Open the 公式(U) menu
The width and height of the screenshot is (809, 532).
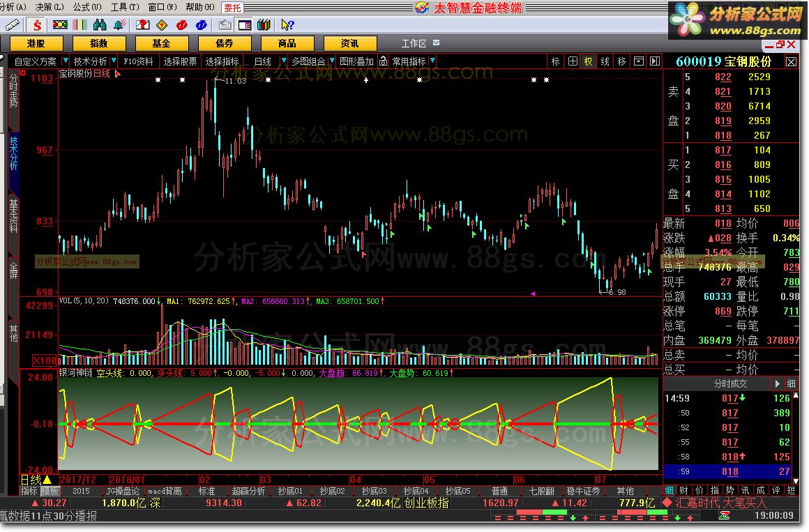pyautogui.click(x=87, y=7)
